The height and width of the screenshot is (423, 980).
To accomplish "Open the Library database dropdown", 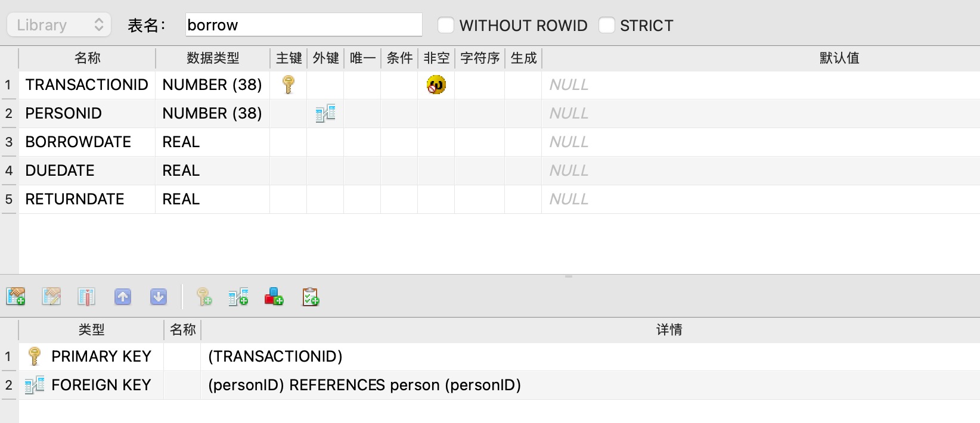I will pos(59,25).
